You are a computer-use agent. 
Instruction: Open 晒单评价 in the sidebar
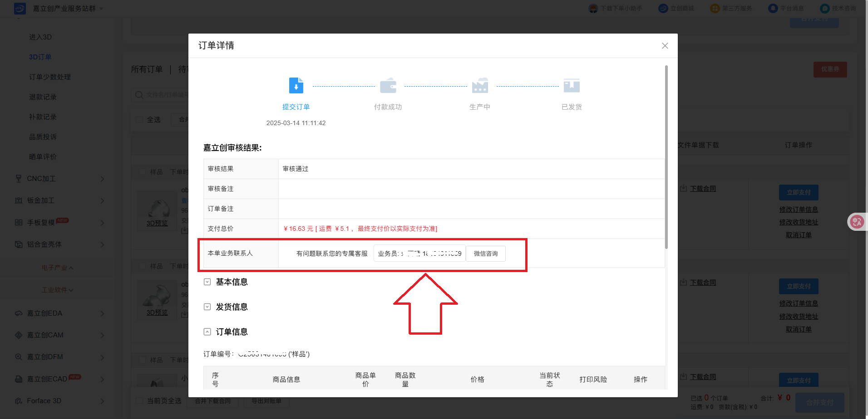pos(43,157)
